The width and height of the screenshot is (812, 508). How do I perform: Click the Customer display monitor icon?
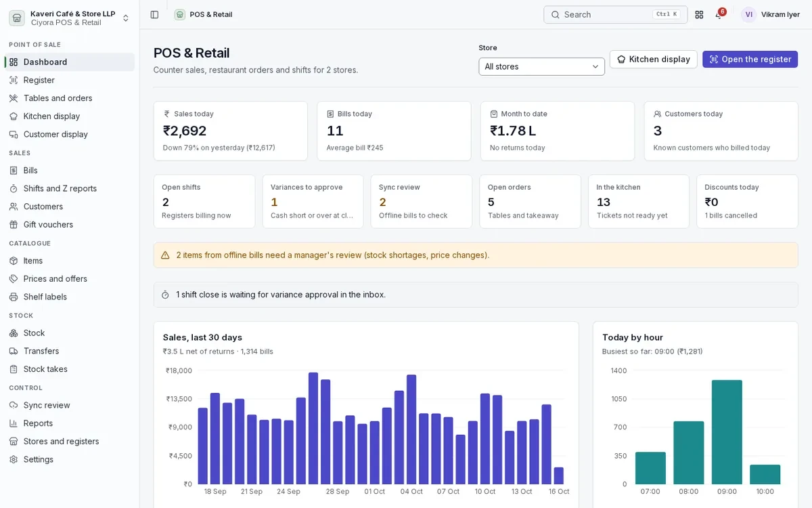coord(14,134)
